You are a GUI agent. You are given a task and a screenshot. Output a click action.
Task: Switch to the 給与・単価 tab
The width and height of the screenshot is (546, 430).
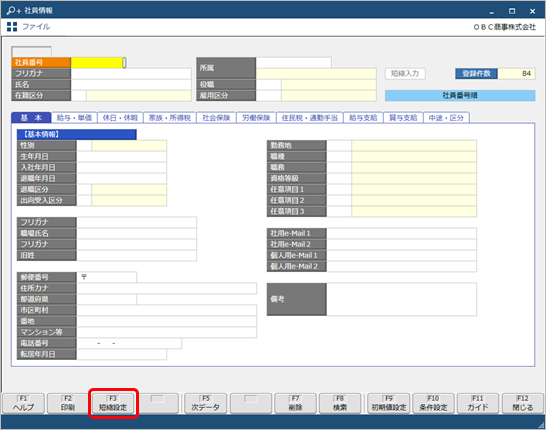pos(74,118)
